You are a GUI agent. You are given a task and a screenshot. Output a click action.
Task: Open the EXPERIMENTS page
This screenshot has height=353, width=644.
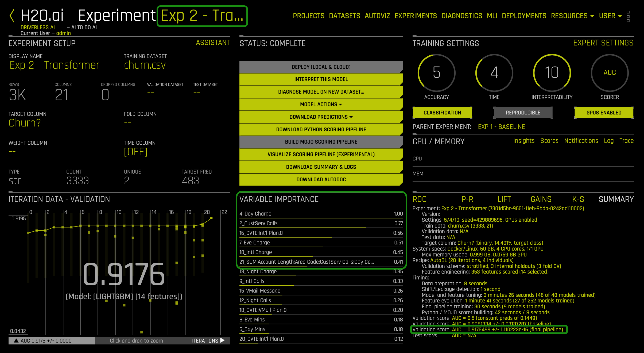tap(416, 16)
